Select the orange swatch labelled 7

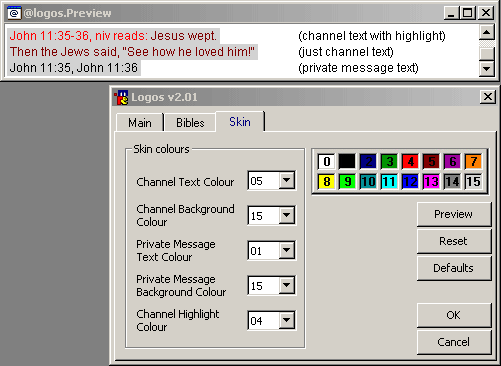point(473,161)
